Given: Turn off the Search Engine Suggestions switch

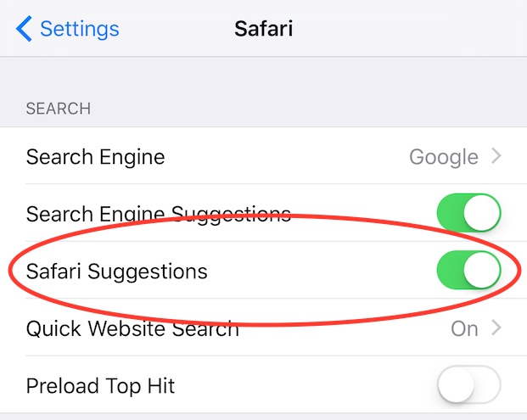Looking at the screenshot, I should pyautogui.click(x=469, y=213).
